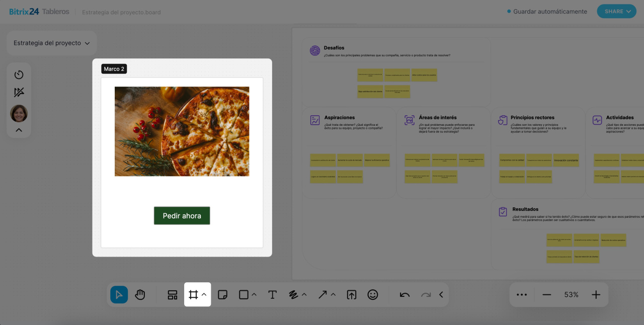Select the pizza image in frame
Screen dimensions: 644x325
coord(182,131)
